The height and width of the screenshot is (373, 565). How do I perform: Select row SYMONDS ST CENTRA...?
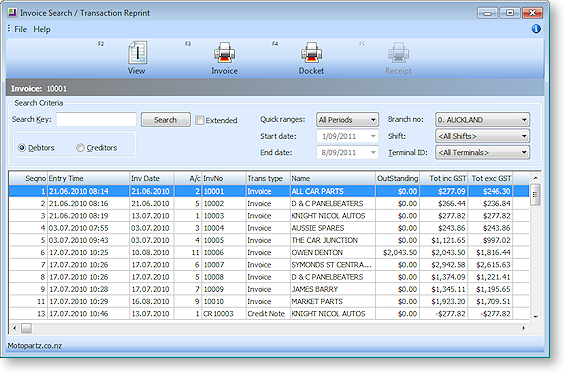[269, 265]
